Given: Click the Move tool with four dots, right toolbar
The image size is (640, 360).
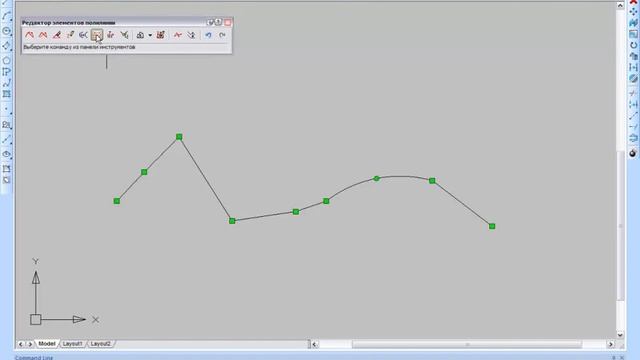Looking at the screenshot, I should [x=633, y=12].
